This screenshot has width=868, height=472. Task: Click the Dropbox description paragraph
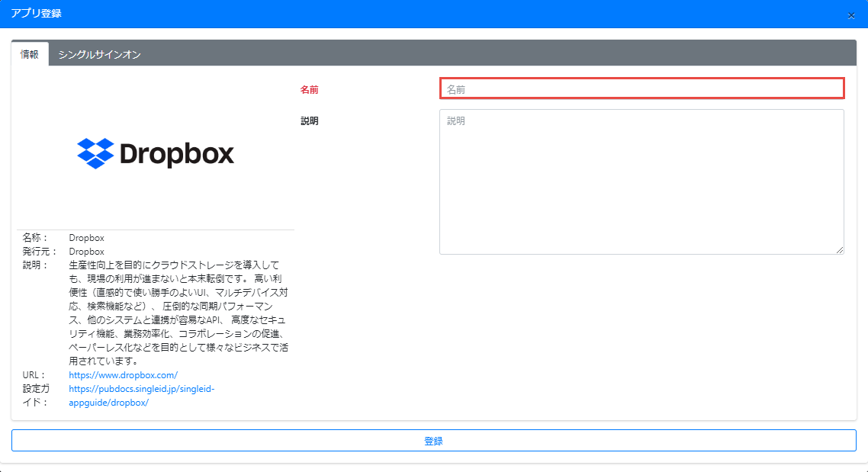(x=178, y=313)
